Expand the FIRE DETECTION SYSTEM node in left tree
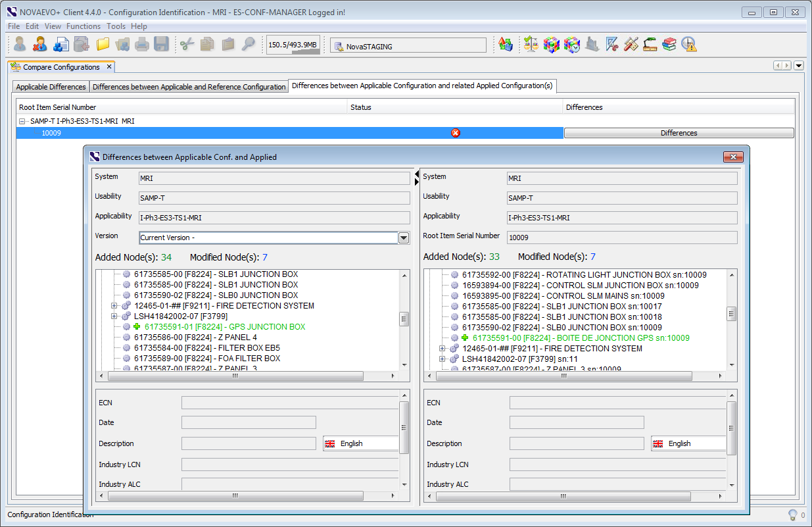The height and width of the screenshot is (527, 812). 114,306
